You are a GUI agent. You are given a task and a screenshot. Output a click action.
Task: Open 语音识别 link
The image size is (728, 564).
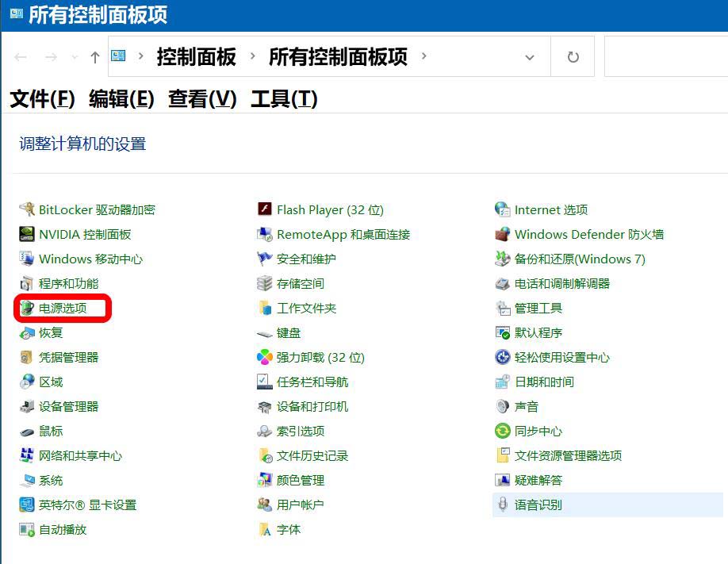point(538,505)
